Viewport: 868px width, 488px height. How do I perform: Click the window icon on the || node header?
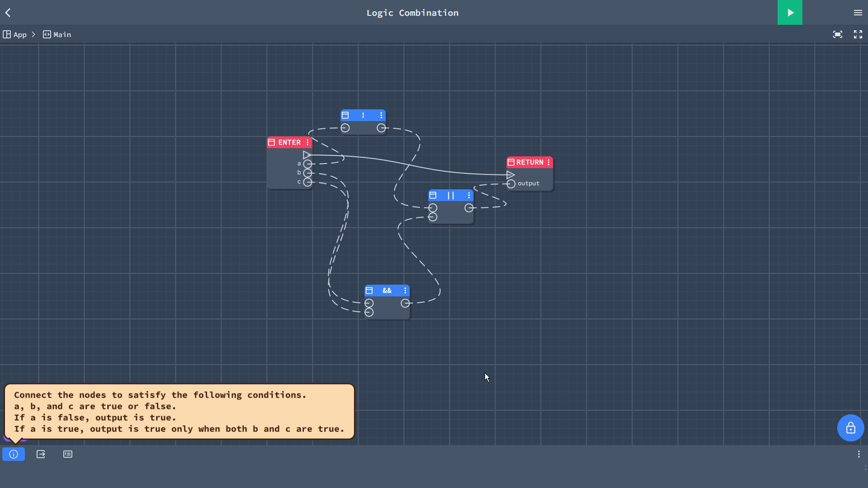pyautogui.click(x=433, y=195)
